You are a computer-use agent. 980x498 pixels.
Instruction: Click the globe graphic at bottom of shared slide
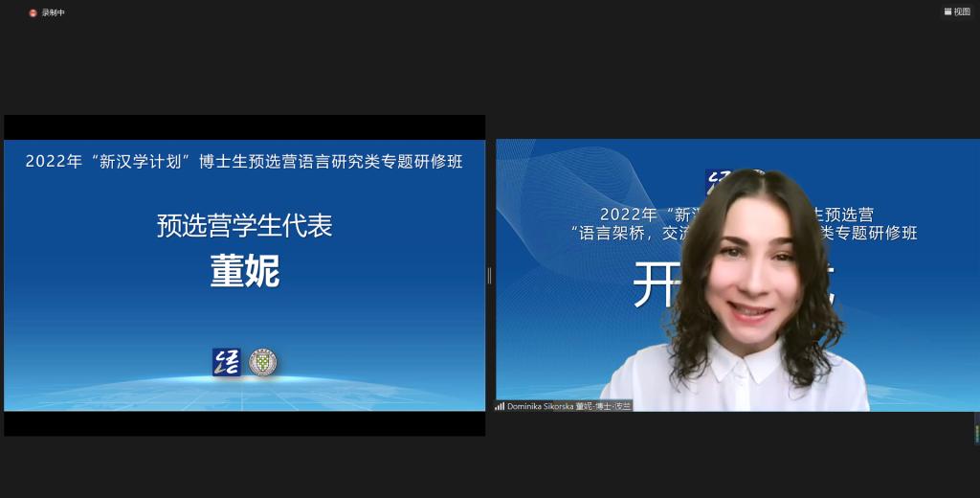[x=245, y=388]
